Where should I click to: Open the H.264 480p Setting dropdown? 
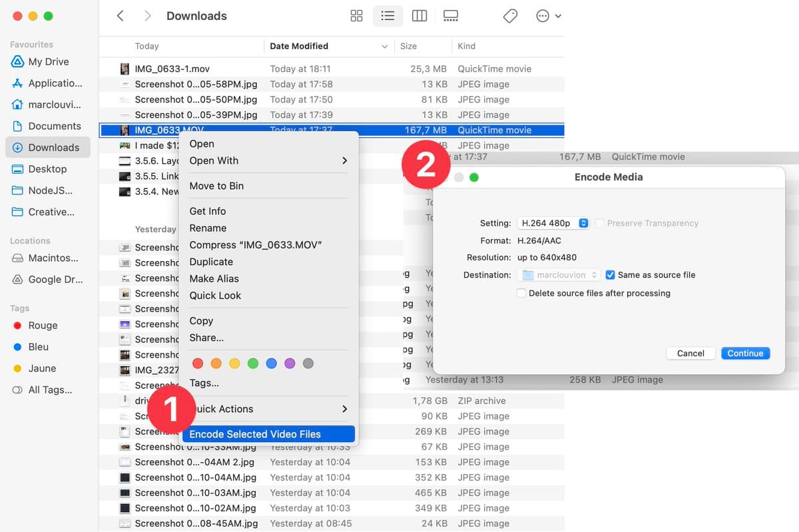coord(553,223)
